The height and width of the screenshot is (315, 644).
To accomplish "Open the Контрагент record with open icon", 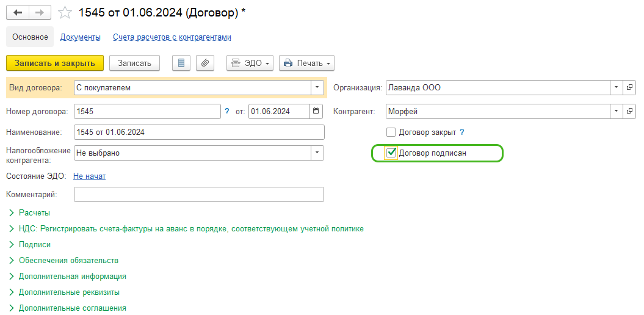I will click(629, 111).
